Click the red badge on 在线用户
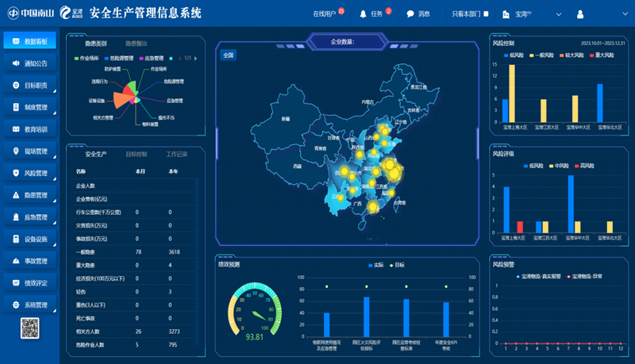Viewport: 635px width, 364px height. point(341,11)
